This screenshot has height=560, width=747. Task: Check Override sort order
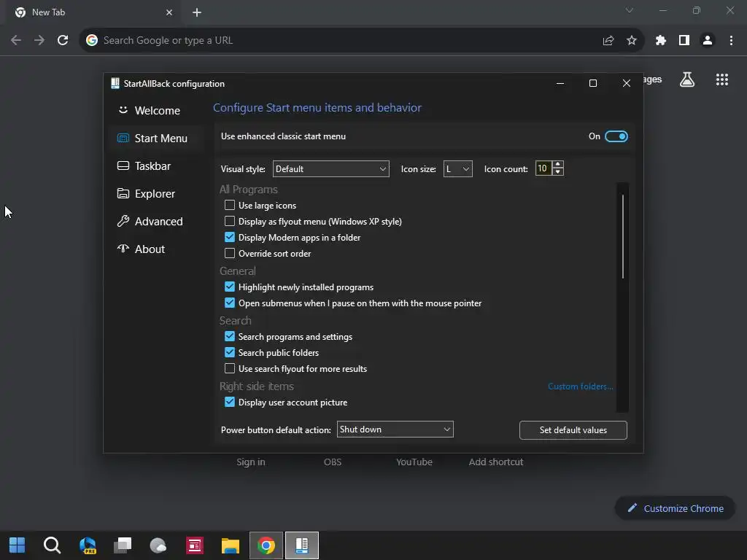coord(230,253)
